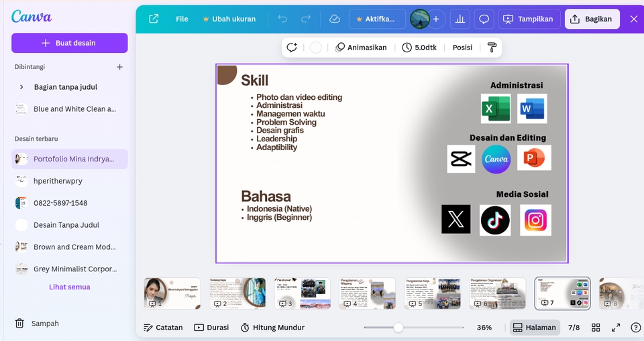Open the comments speech bubble icon
Image resolution: width=644 pixels, height=341 pixels.
[x=484, y=19]
